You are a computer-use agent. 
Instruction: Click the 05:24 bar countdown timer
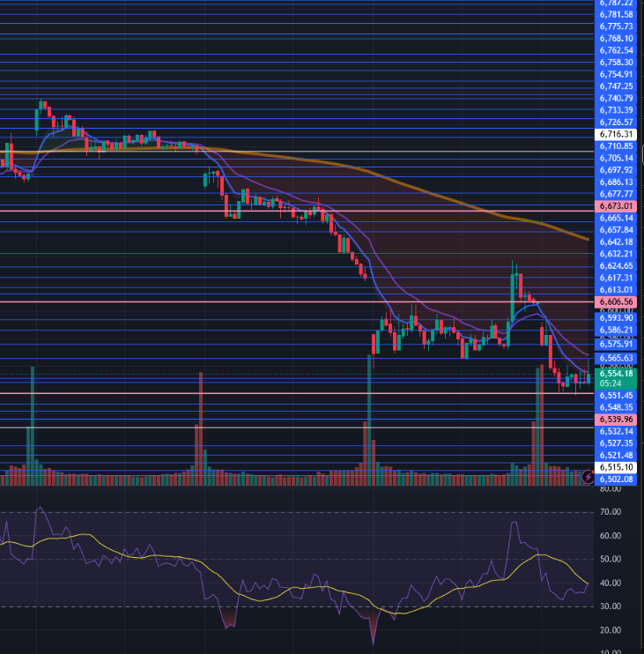611,383
